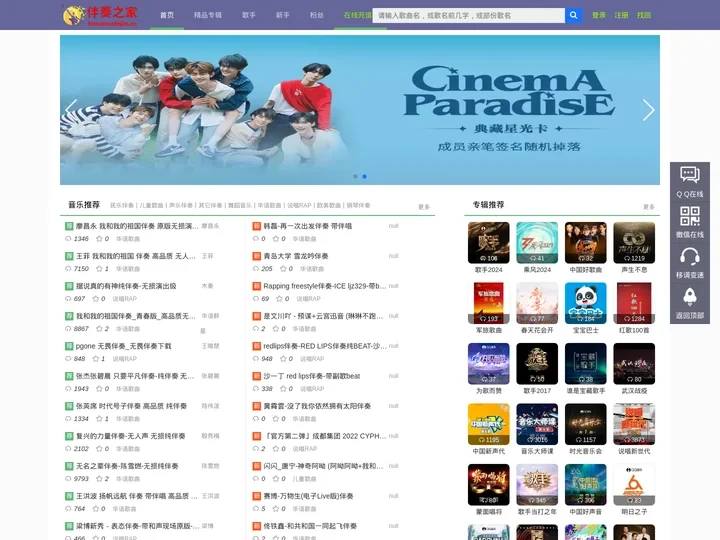Click 更多 beside 专辑推荐
Screen dimensions: 720x540
(649, 207)
